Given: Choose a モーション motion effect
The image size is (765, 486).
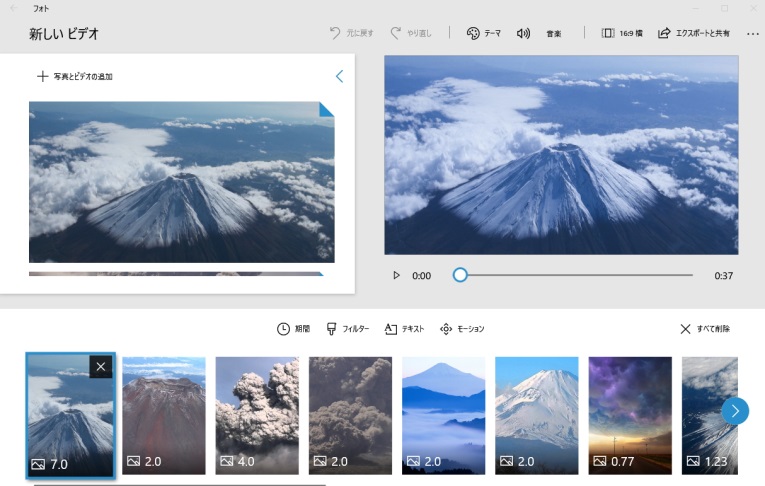Looking at the screenshot, I should (462, 329).
